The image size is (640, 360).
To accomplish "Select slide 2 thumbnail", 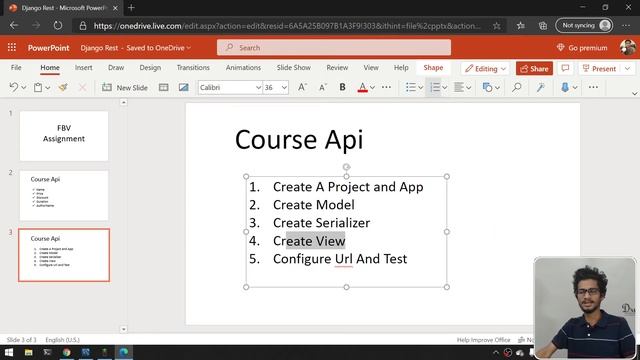I will (x=64, y=196).
